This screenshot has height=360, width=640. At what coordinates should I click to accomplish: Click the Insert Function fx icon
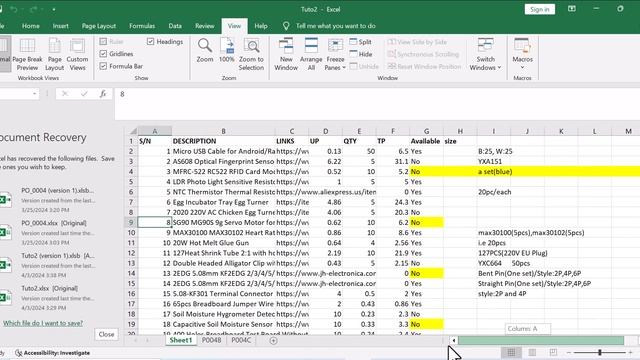coord(103,94)
